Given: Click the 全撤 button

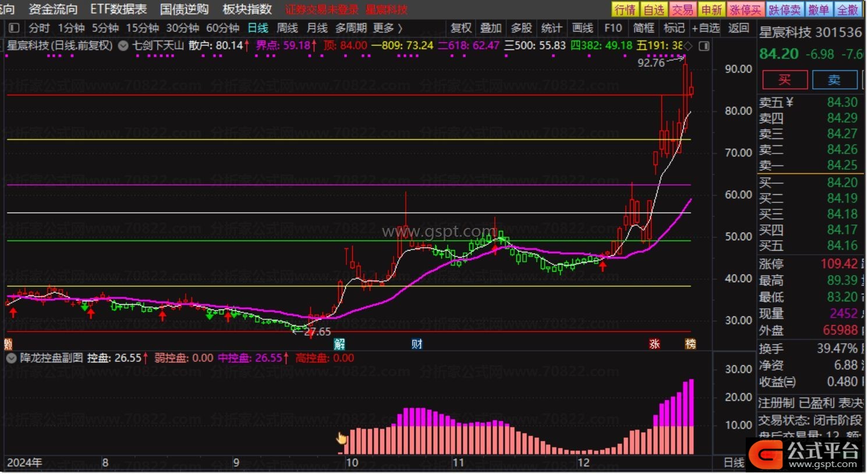Looking at the screenshot, I should point(848,10).
